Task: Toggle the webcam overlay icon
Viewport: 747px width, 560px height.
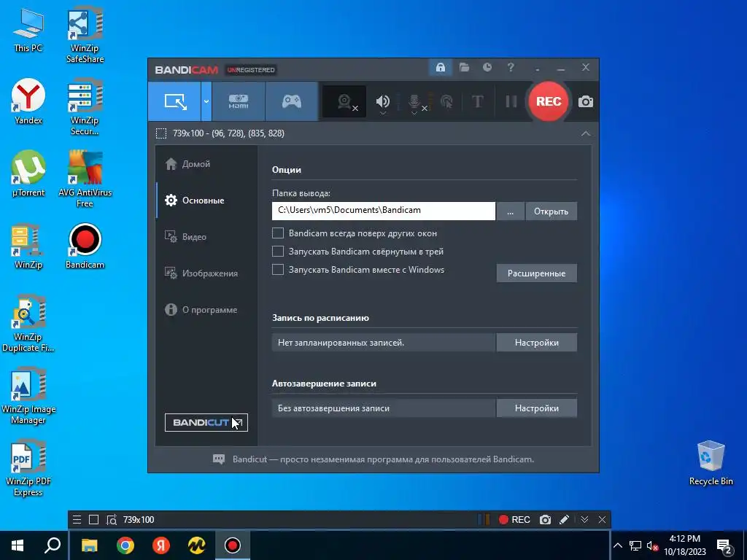Action: pyautogui.click(x=344, y=101)
